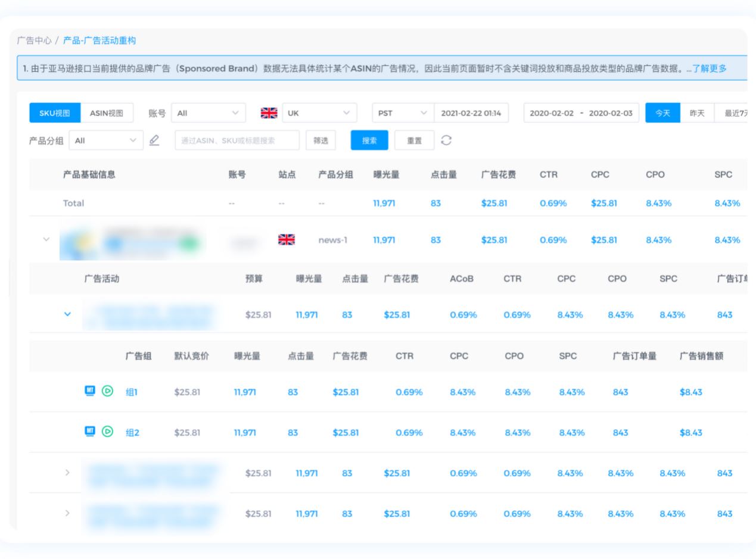Click the refresh icon next to 重置
The width and height of the screenshot is (756, 559).
[x=446, y=140]
